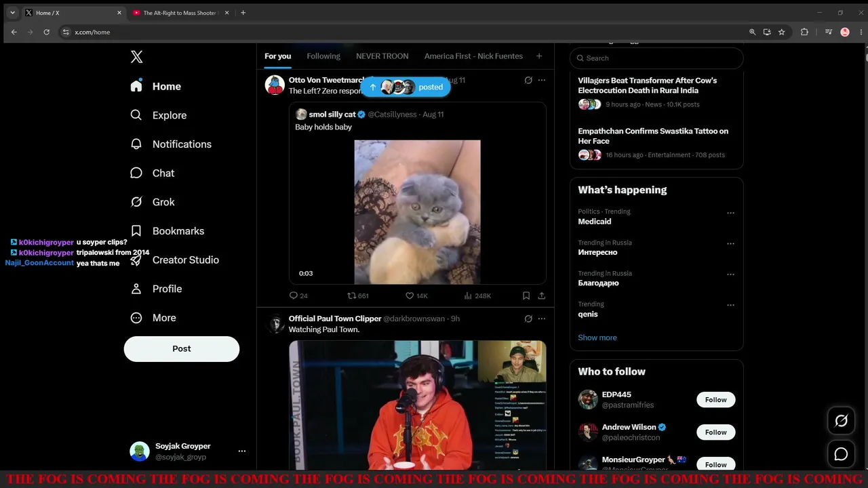Bookmark the Otto Von Tweetmarck post
The image size is (868, 488).
526,296
